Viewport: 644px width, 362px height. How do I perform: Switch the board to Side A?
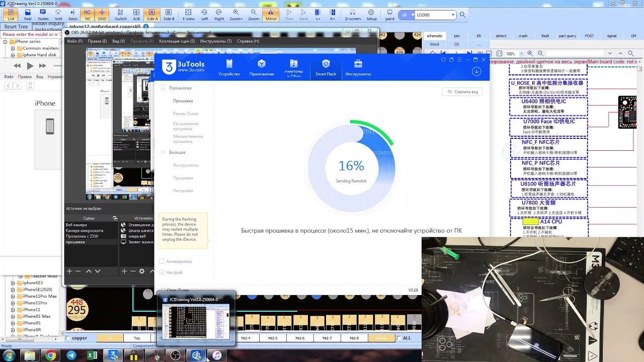point(152,15)
